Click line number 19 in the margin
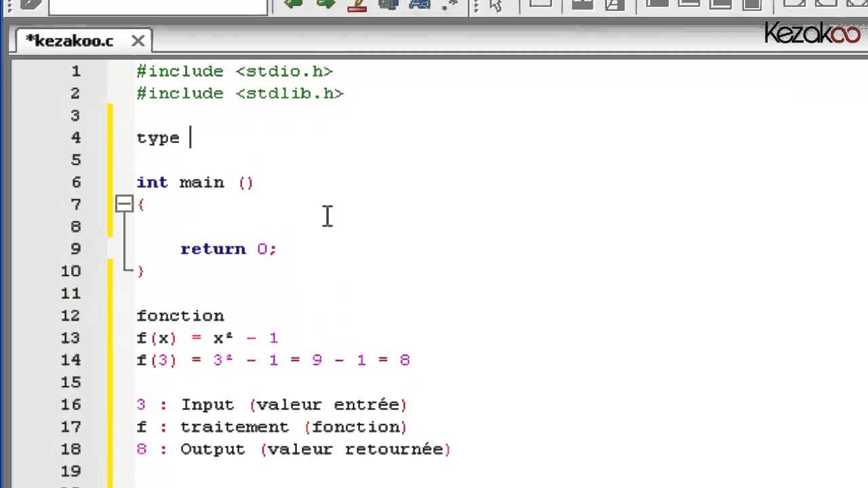This screenshot has height=488, width=868. pos(71,471)
